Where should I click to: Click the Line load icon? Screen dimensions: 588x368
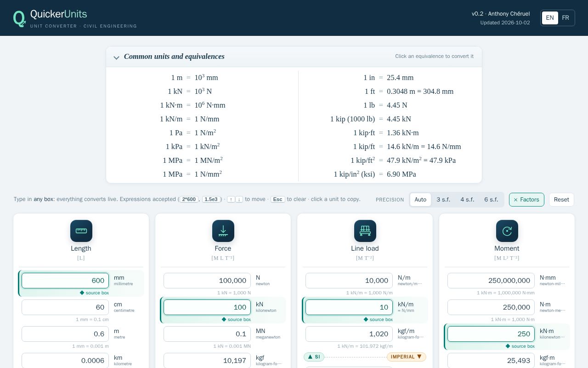(365, 231)
